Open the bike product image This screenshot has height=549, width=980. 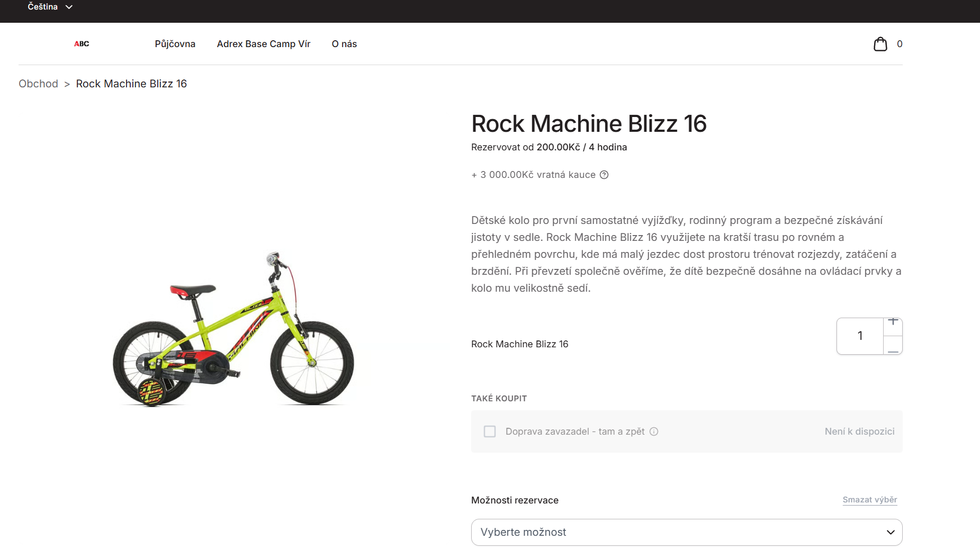click(233, 329)
